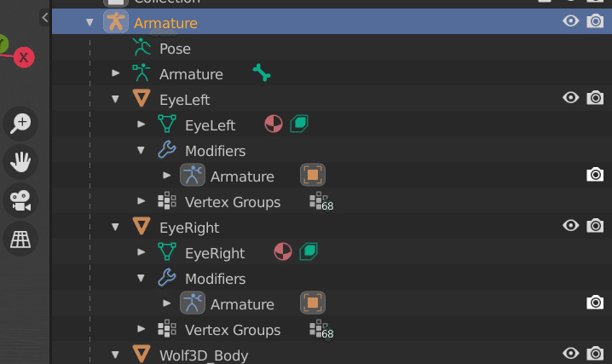Toggle render for EyeLeft's Armature modifier
612x364 pixels.
[x=596, y=176]
